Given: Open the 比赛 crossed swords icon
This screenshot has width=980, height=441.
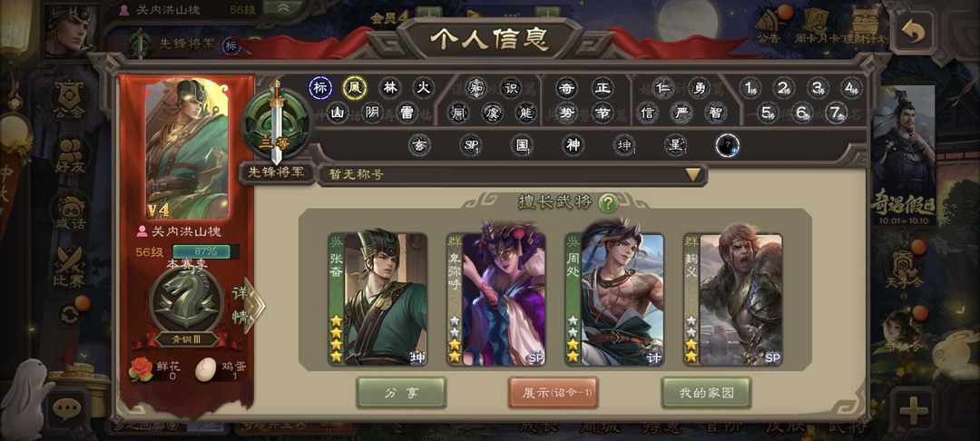Looking at the screenshot, I should pyautogui.click(x=69, y=268).
